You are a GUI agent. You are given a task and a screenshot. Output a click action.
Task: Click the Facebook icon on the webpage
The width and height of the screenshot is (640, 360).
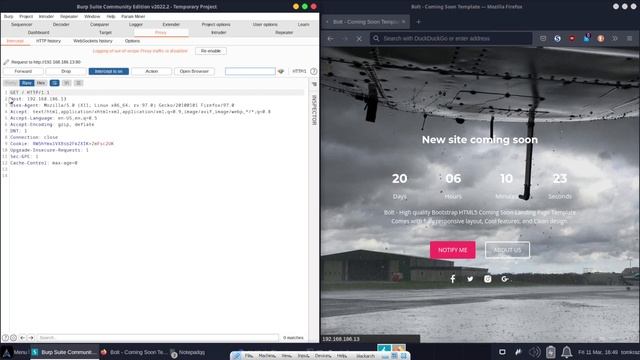(x=453, y=279)
